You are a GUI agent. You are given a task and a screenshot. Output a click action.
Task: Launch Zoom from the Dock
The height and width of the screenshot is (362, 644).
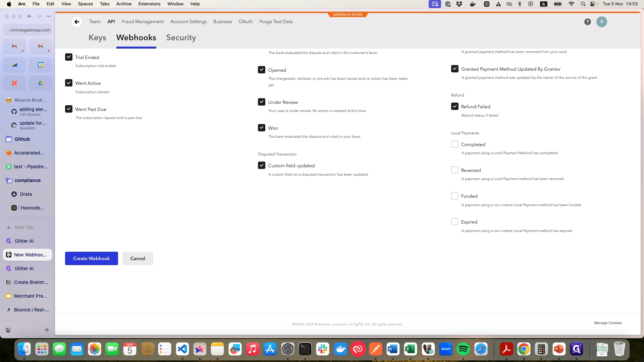click(x=446, y=349)
